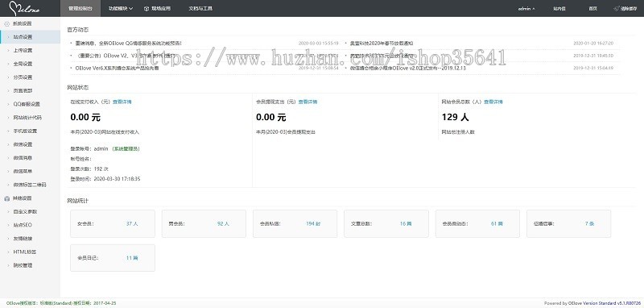Viewport: 644px width, 308px height.
Task: Click the 女会员 37 人 stat card
Action: click(x=113, y=223)
